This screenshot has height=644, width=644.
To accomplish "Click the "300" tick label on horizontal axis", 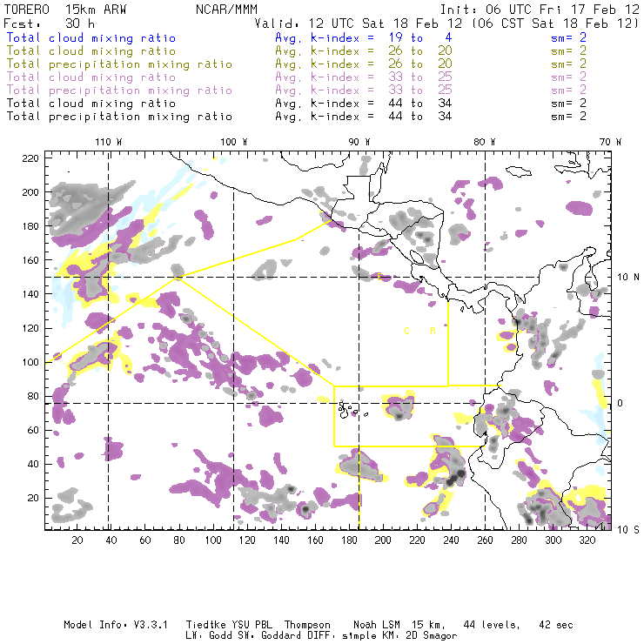I will point(553,540).
